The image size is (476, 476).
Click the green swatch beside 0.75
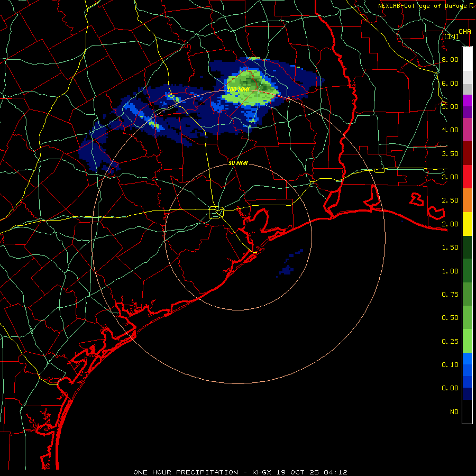pyautogui.click(x=467, y=294)
